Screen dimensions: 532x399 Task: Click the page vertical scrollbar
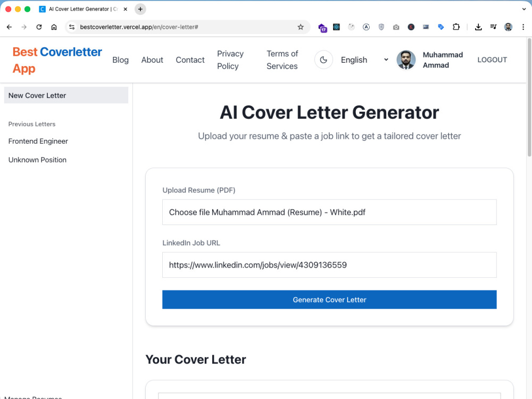pos(529,98)
